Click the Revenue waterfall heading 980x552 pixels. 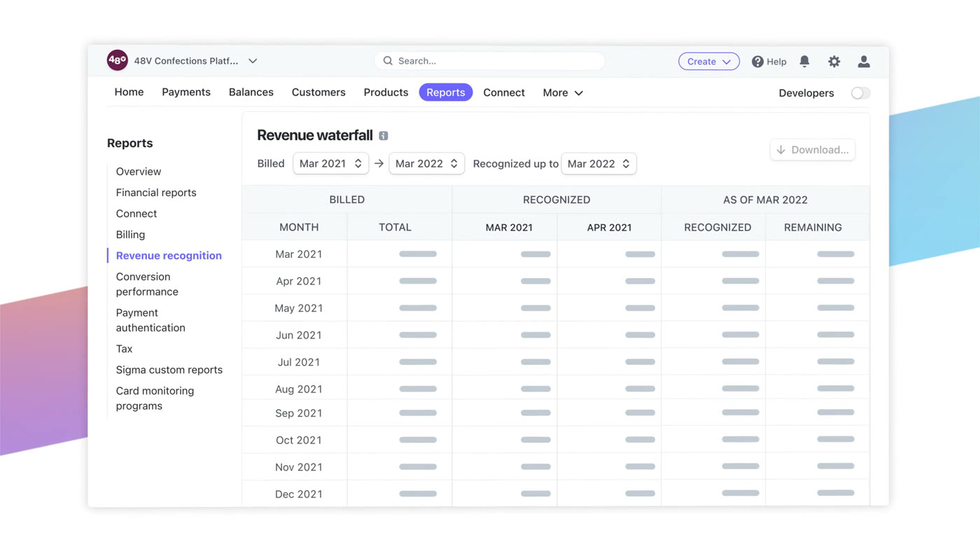[x=315, y=135]
